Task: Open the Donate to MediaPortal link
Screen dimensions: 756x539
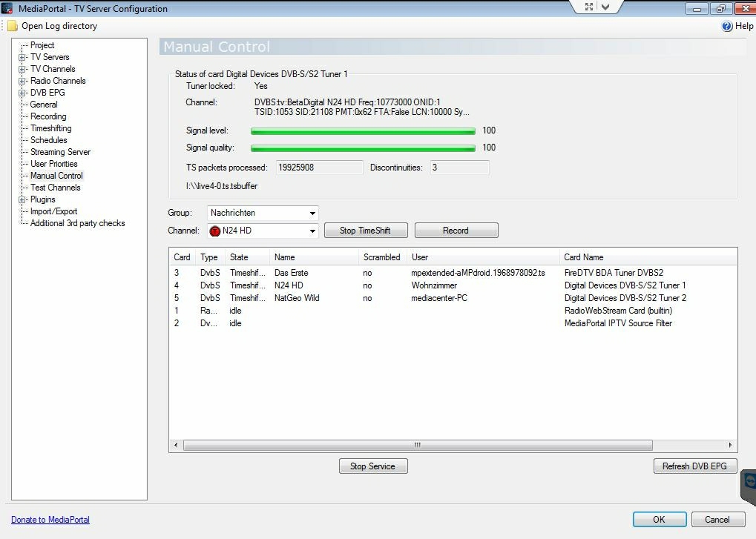Action: point(50,520)
